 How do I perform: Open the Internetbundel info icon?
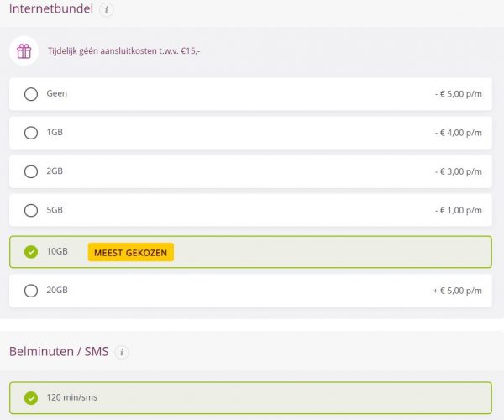107,10
